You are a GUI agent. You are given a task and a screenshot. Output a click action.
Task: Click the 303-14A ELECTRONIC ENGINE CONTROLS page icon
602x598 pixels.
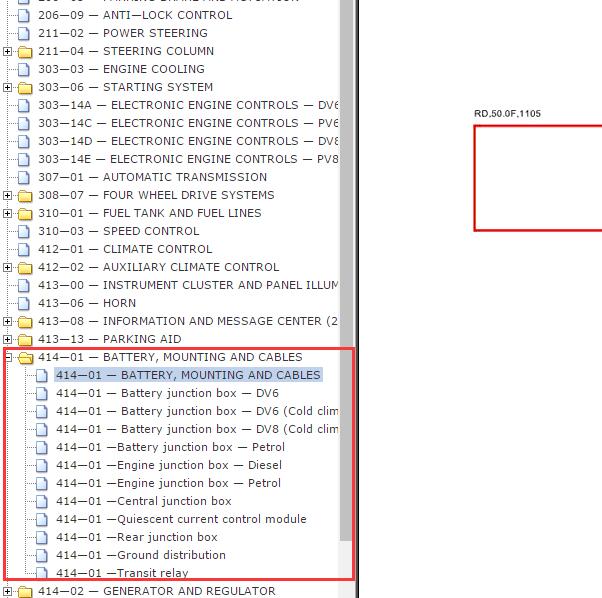click(x=24, y=106)
